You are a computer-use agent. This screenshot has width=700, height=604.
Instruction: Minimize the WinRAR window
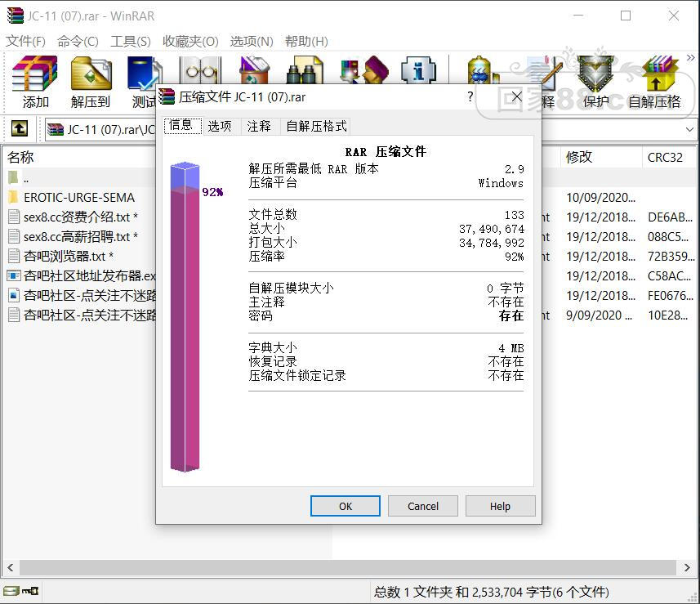coord(578,16)
